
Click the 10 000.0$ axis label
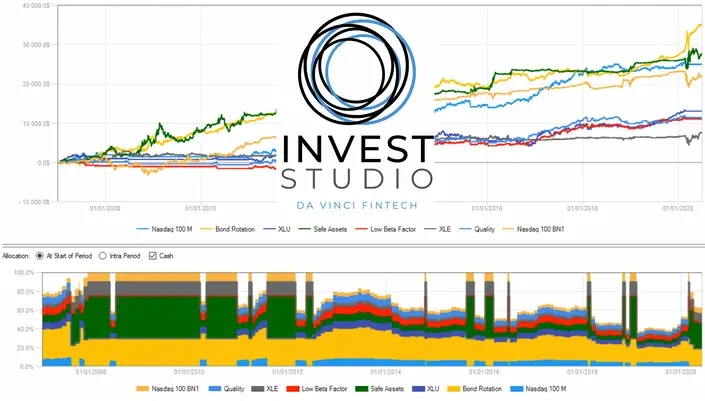[36, 124]
